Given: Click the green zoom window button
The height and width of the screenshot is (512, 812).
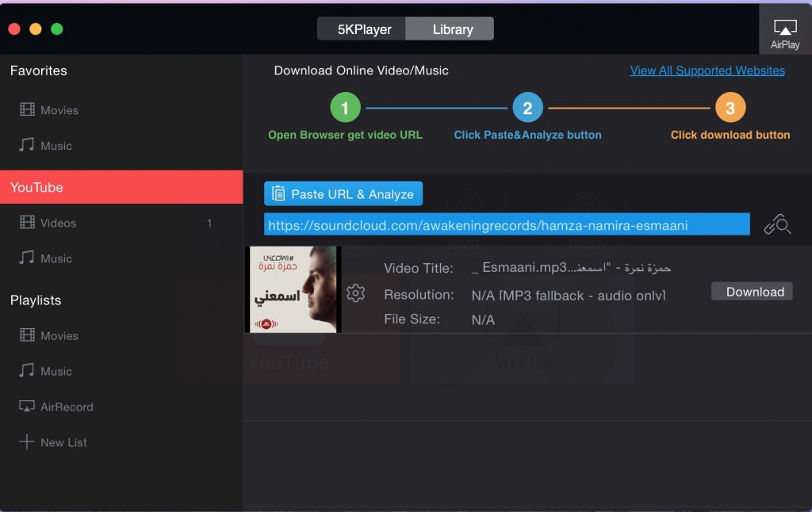Looking at the screenshot, I should point(57,29).
